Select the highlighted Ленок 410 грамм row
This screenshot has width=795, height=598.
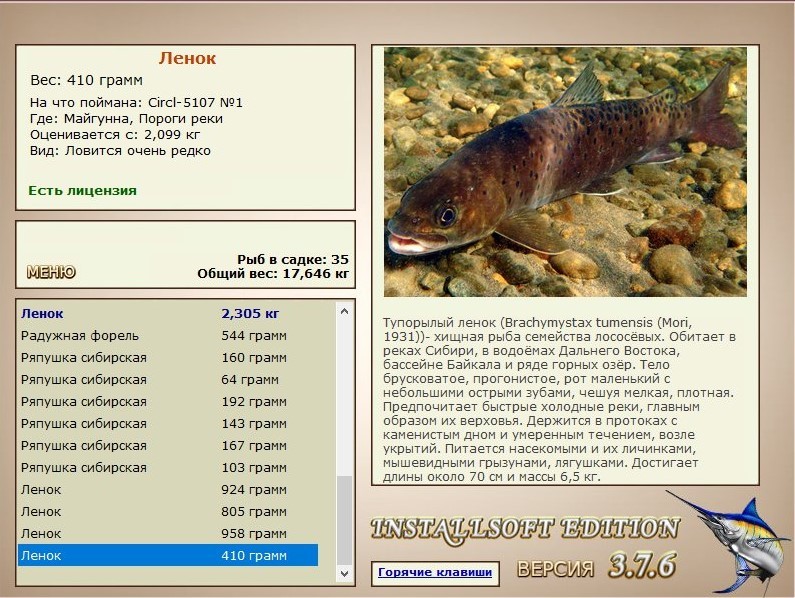[168, 555]
